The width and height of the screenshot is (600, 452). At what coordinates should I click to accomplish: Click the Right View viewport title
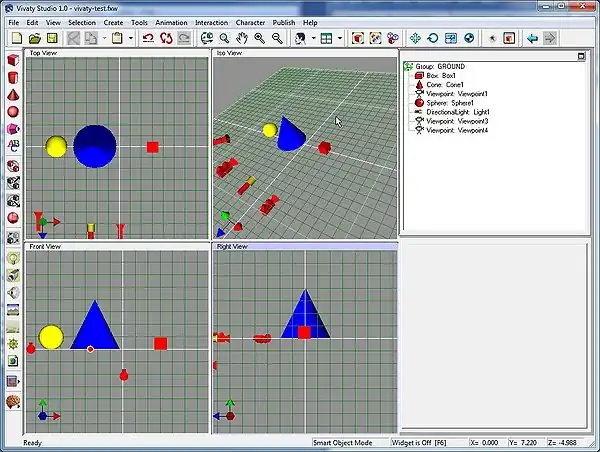point(232,245)
